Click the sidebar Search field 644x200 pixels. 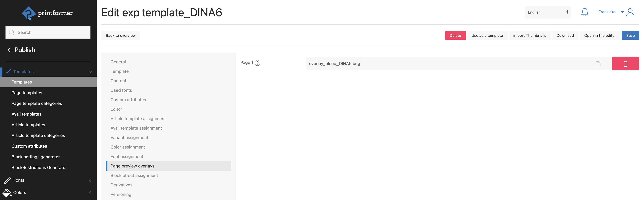[x=48, y=33]
